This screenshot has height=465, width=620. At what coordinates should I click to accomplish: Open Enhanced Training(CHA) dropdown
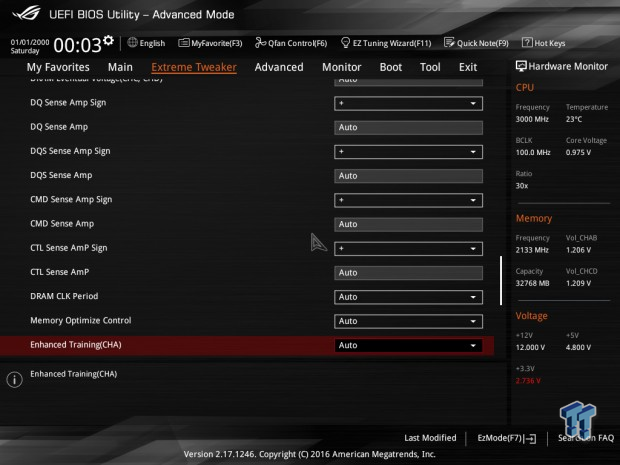tap(408, 346)
